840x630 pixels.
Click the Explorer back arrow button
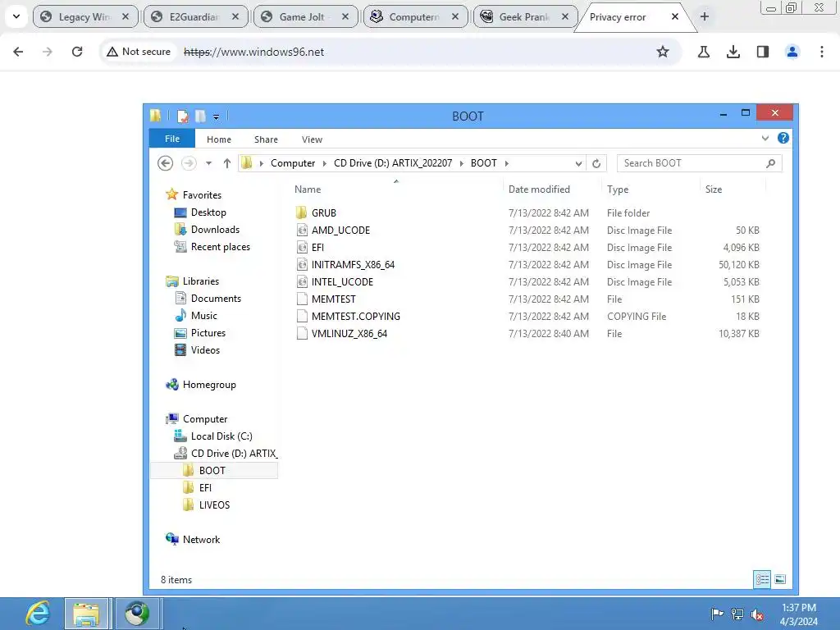[x=165, y=163]
